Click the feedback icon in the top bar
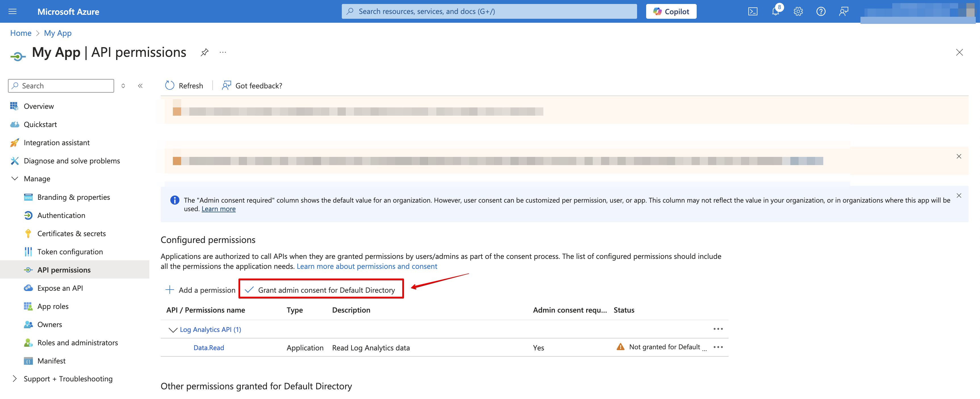Image resolution: width=980 pixels, height=399 pixels. point(843,11)
